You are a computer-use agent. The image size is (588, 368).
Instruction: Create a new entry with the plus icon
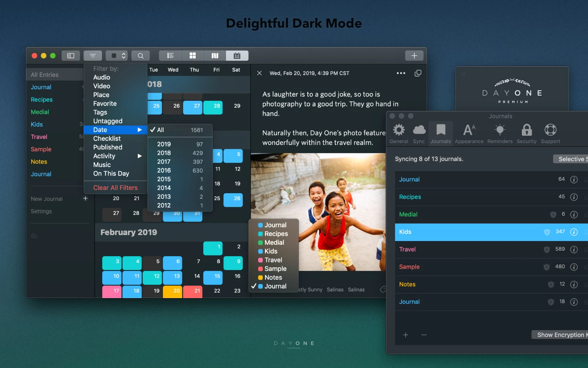(x=414, y=55)
